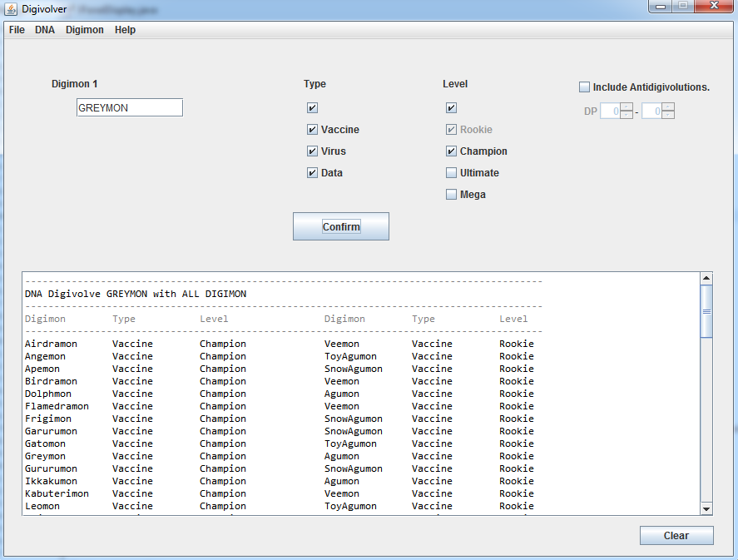Click the Confirm button
738x560 pixels.
[341, 226]
